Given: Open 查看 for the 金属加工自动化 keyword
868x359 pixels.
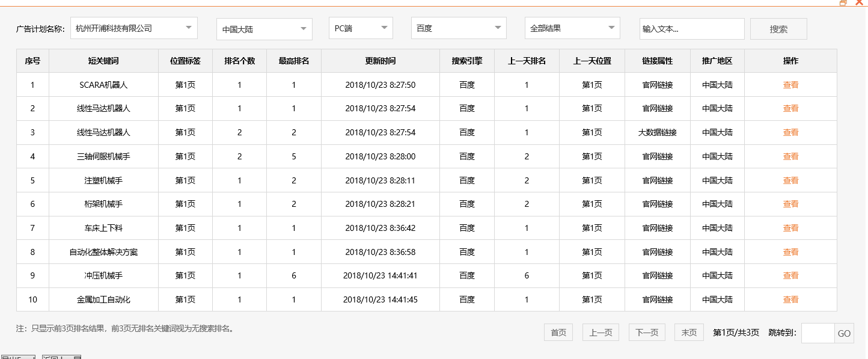Looking at the screenshot, I should pyautogui.click(x=791, y=299).
